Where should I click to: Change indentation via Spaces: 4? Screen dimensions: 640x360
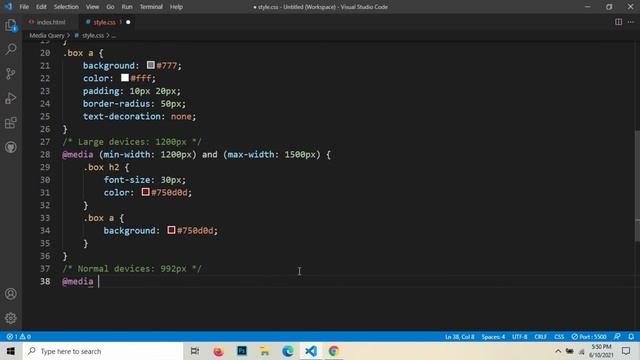[x=493, y=337]
